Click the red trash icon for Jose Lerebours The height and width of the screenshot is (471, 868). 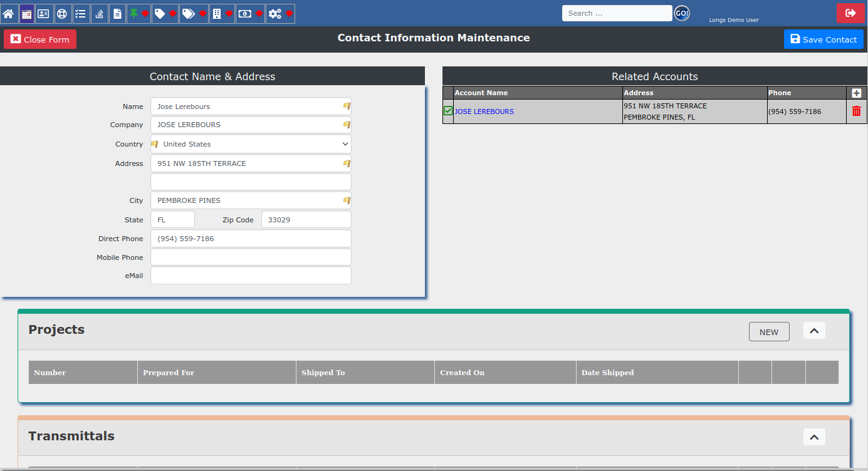tap(856, 111)
